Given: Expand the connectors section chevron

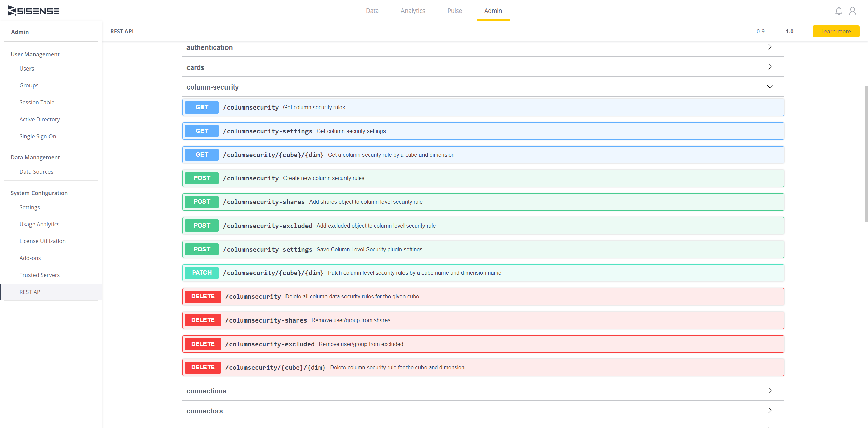Looking at the screenshot, I should click(x=770, y=411).
